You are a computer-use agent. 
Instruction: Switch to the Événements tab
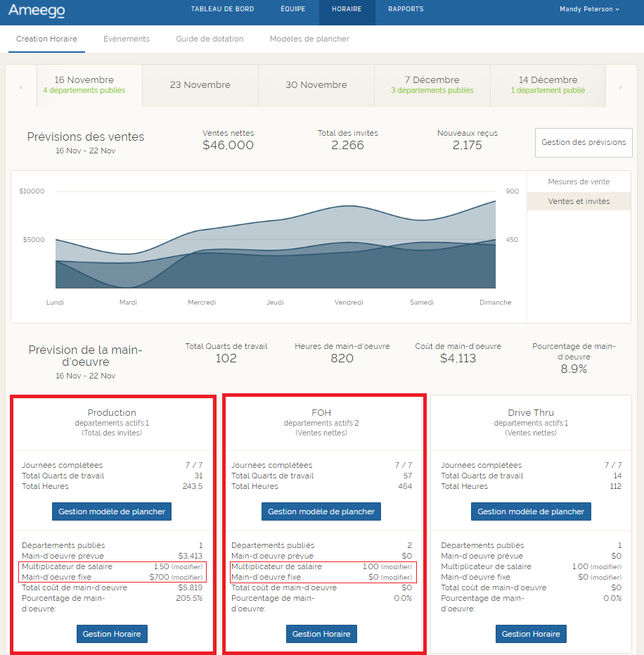[x=127, y=39]
